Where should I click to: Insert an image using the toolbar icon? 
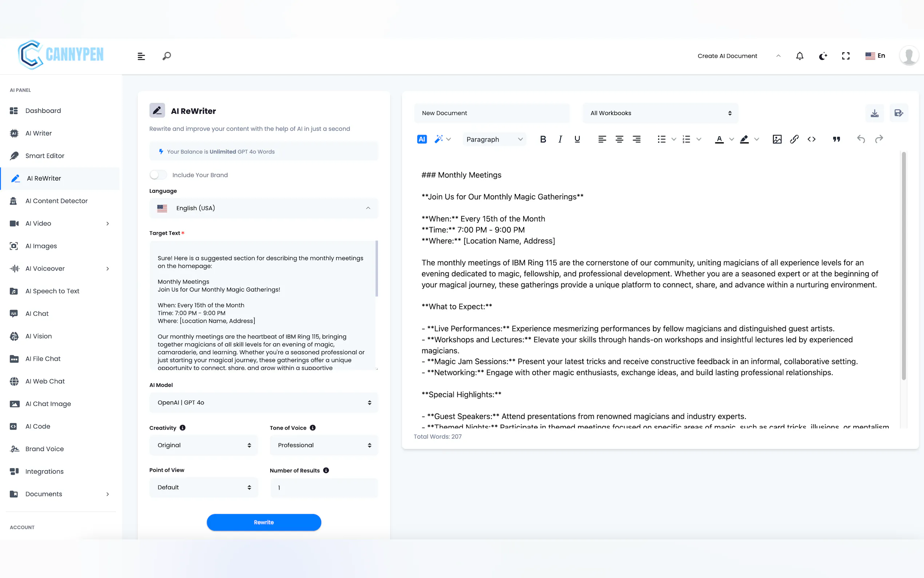pyautogui.click(x=777, y=139)
